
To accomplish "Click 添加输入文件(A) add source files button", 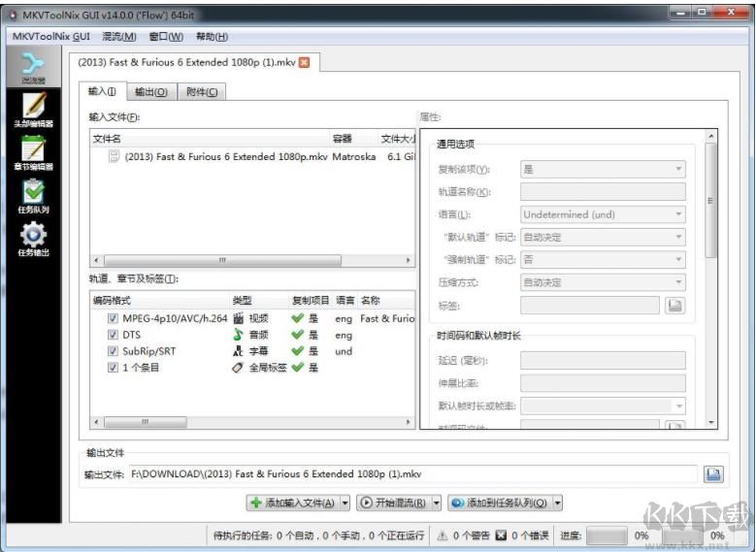I will [x=294, y=503].
